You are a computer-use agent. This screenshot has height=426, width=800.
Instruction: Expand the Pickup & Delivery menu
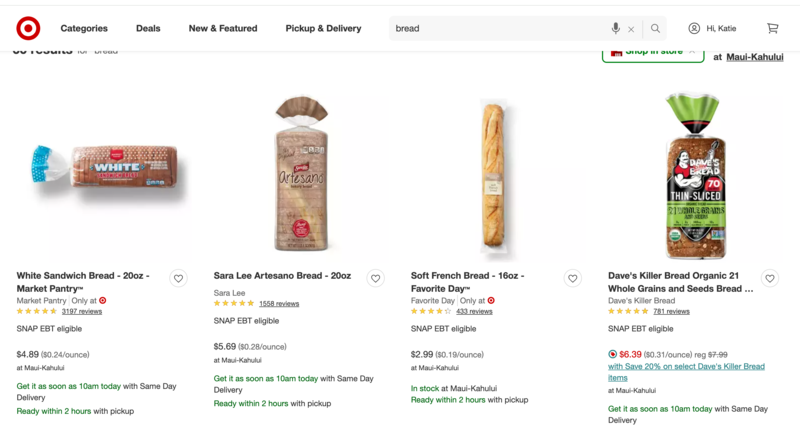(323, 28)
